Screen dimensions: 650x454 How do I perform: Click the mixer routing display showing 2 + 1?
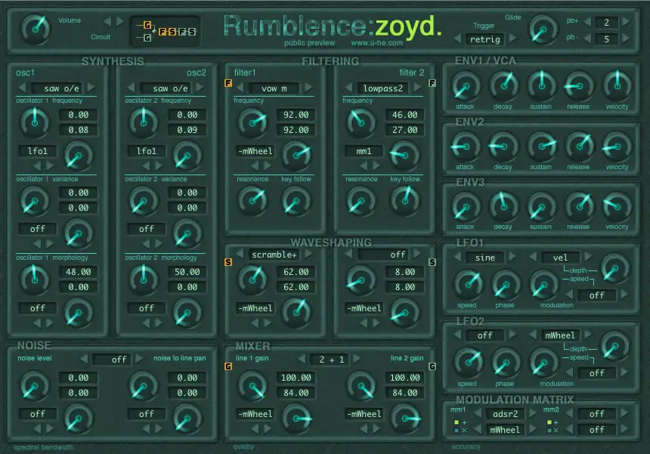click(330, 358)
